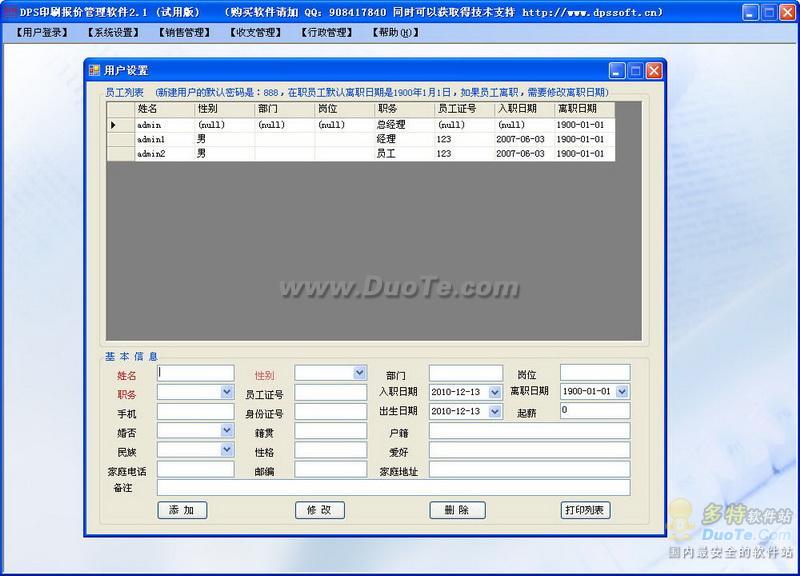Click the admin2 员工证号 cell 123
Image resolution: width=800 pixels, height=576 pixels.
coord(464,153)
